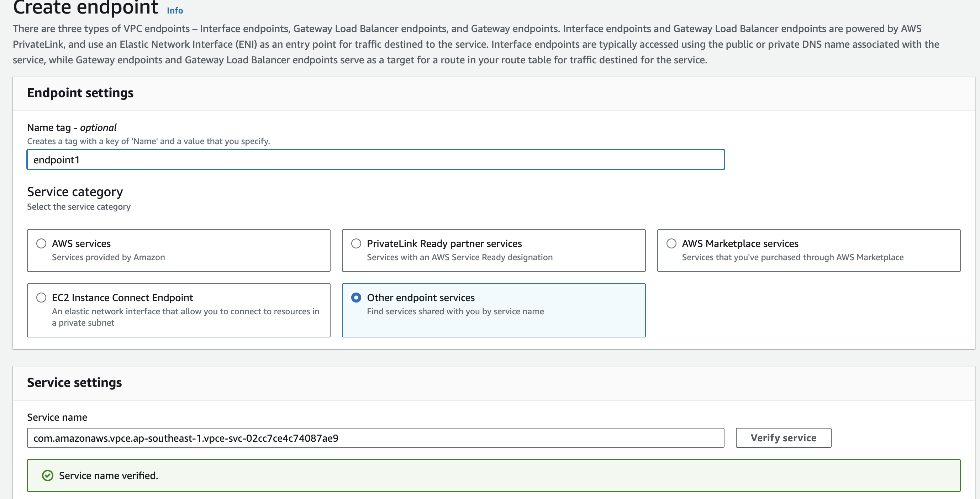Select EC2 Instance Connect Endpoint radio
The width and height of the screenshot is (980, 499).
pos(41,297)
